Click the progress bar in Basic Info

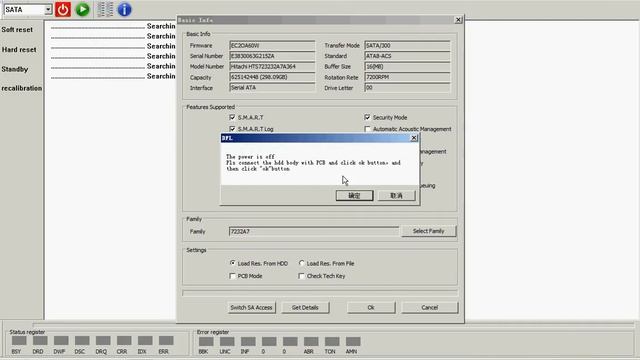click(320, 293)
